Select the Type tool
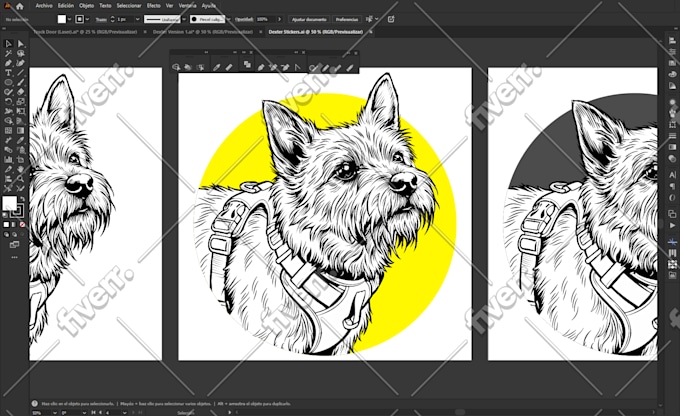The width and height of the screenshot is (680, 416). 8,72
